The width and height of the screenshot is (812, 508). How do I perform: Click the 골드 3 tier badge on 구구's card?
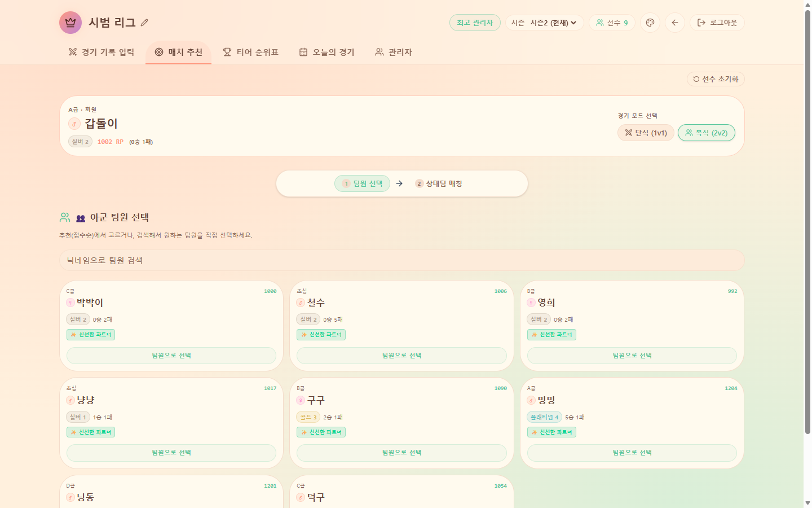[308, 417]
